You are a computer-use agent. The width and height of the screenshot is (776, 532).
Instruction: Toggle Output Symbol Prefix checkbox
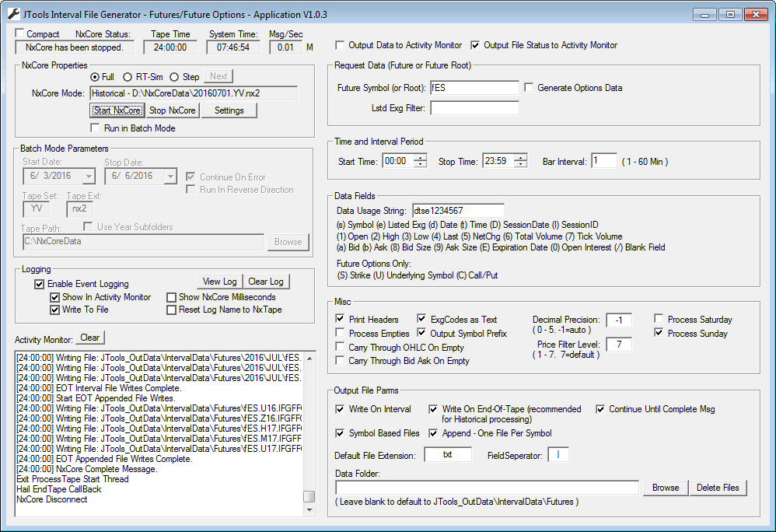[x=421, y=333]
